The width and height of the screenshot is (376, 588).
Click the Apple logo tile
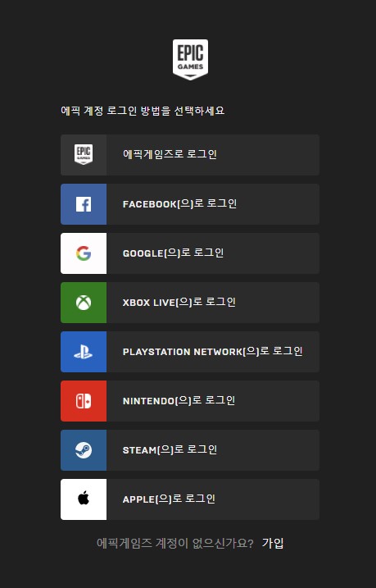pos(84,499)
